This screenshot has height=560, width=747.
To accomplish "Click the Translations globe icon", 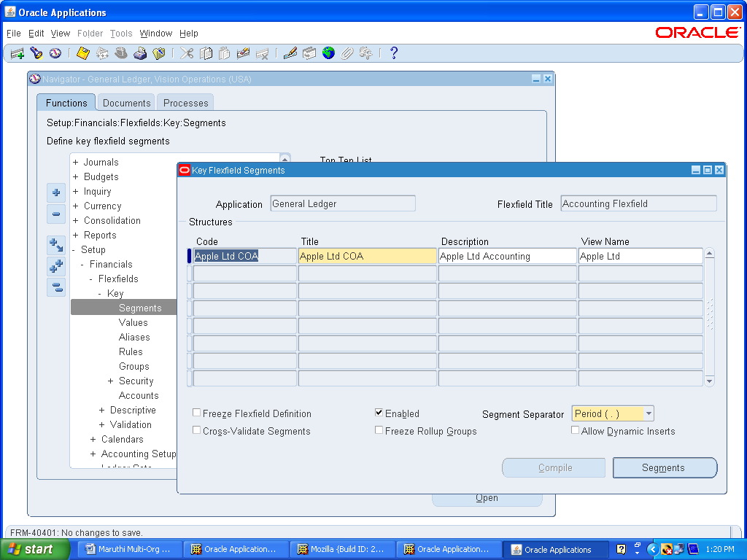I will click(x=328, y=52).
